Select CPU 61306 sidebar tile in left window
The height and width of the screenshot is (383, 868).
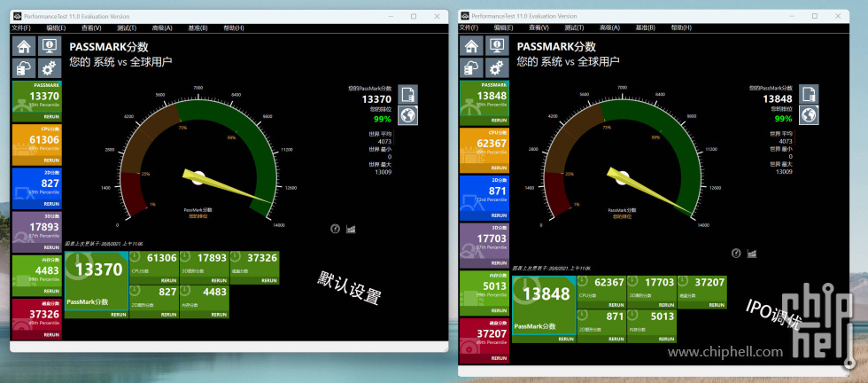click(x=37, y=145)
